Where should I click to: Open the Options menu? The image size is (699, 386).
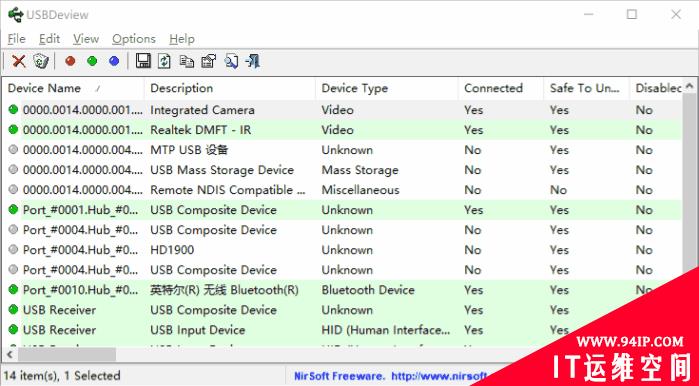pyautogui.click(x=134, y=39)
